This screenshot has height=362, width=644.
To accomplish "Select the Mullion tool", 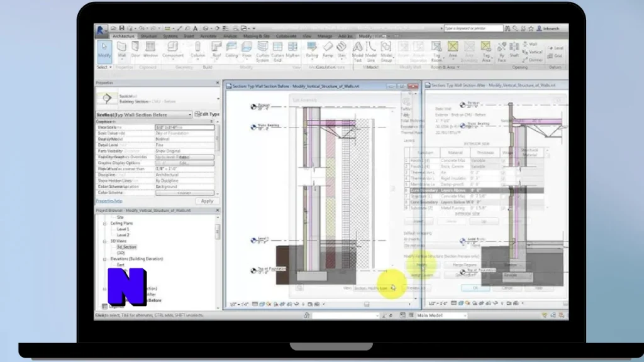I will pos(292,50).
